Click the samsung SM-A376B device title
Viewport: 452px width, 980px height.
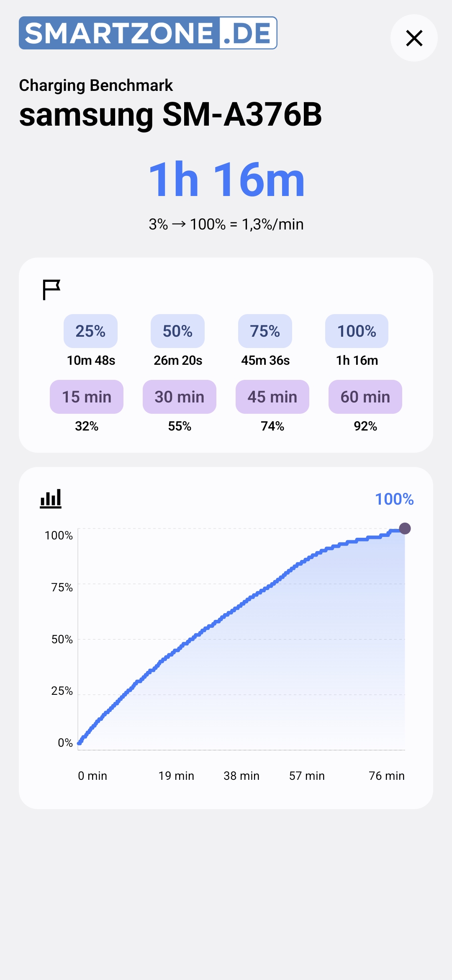click(170, 114)
